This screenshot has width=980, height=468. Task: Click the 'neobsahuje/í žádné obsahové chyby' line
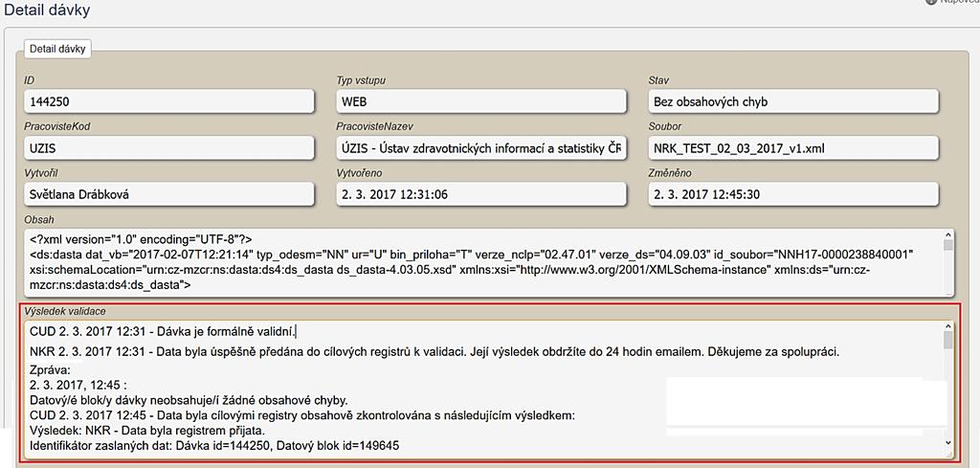(x=189, y=400)
